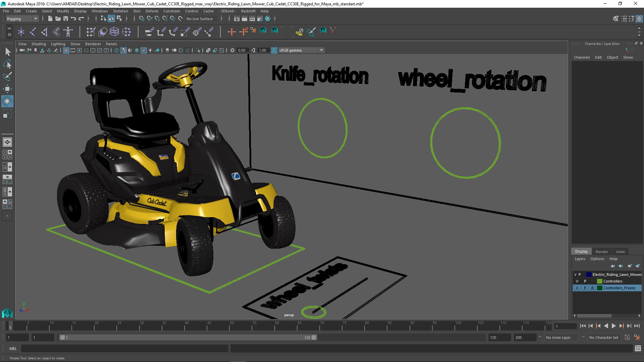644x362 pixels.
Task: Click the Create Cluster shelf icon
Action: (126, 32)
